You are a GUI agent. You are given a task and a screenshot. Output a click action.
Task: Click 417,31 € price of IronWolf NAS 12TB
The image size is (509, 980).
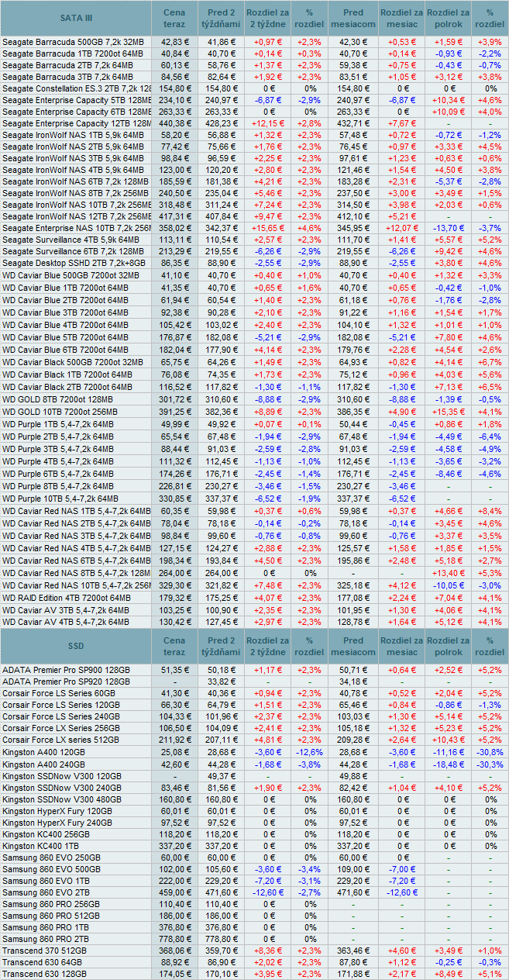174,216
